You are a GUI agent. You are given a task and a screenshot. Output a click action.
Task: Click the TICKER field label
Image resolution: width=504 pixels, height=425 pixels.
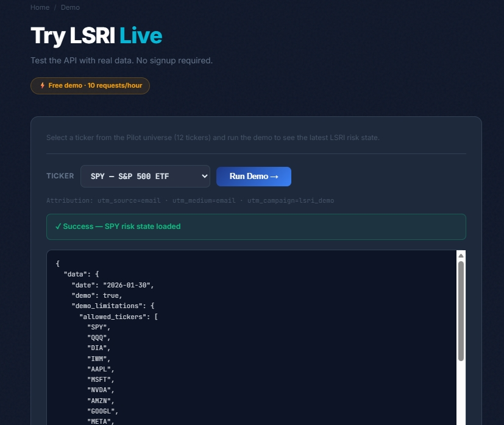point(60,176)
